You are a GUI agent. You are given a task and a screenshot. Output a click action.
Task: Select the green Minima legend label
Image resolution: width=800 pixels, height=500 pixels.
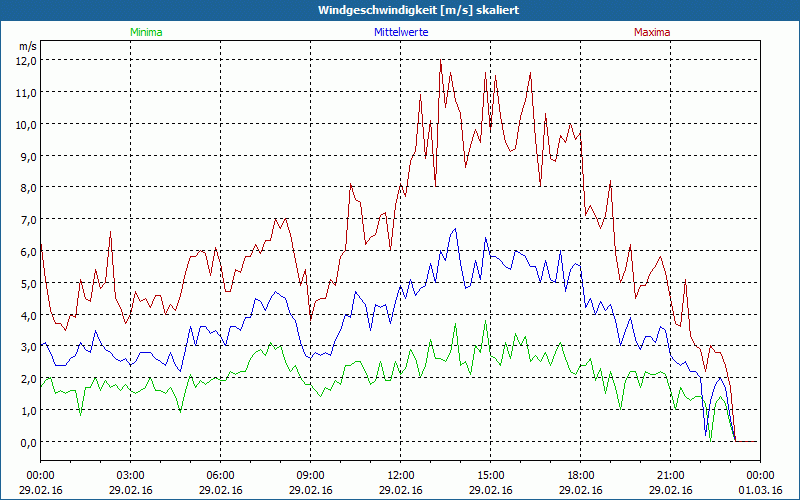click(x=145, y=32)
